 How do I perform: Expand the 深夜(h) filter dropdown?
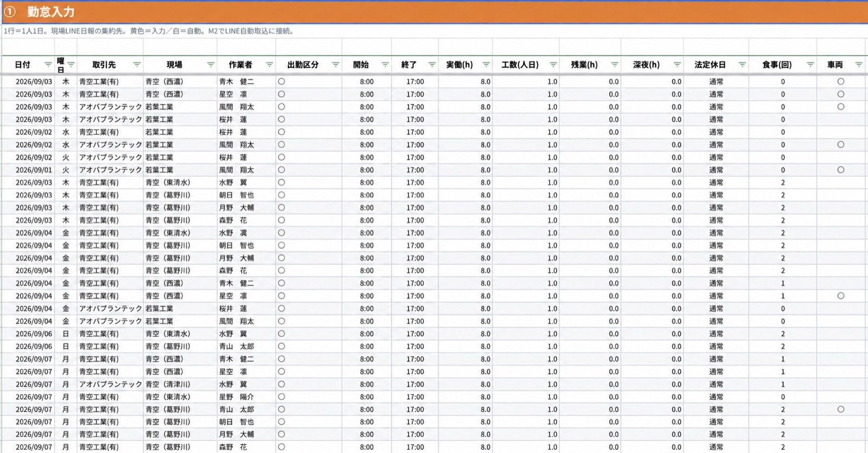pyautogui.click(x=677, y=65)
